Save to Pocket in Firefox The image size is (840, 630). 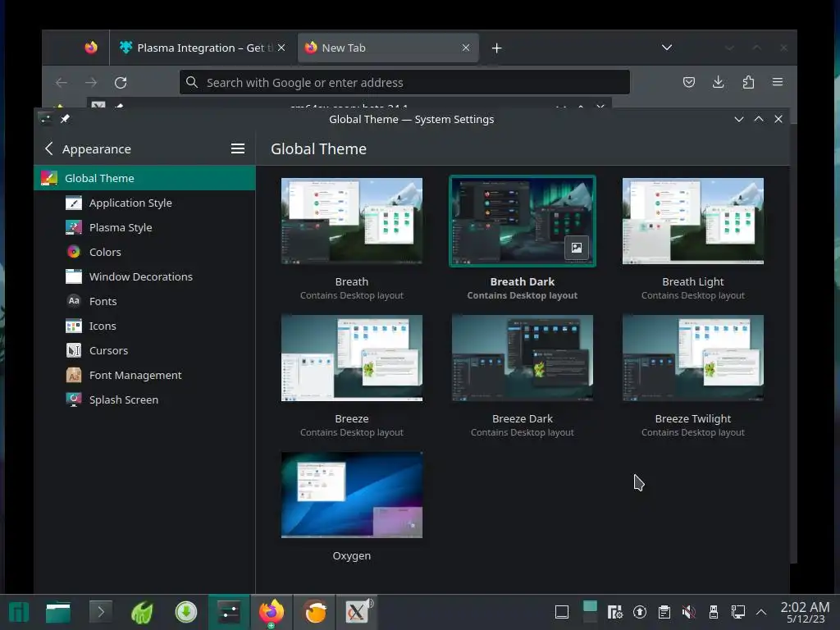click(689, 82)
